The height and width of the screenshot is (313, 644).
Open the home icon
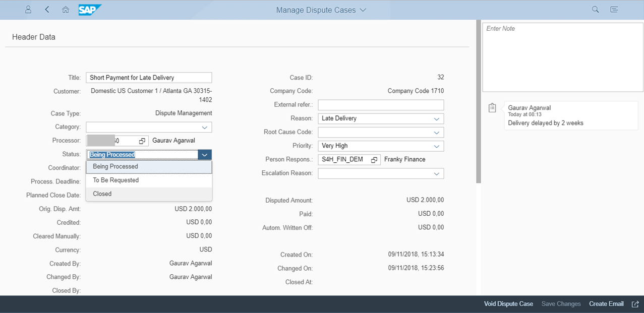(66, 10)
